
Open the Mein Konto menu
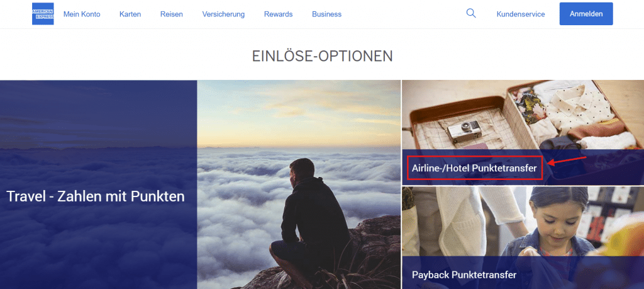click(x=82, y=14)
